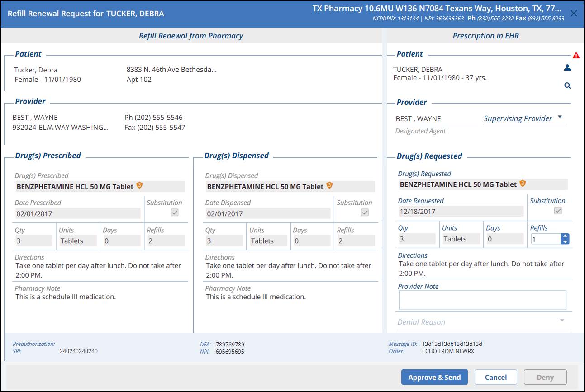
Task: Click into the Provider Note text box
Action: [482, 300]
